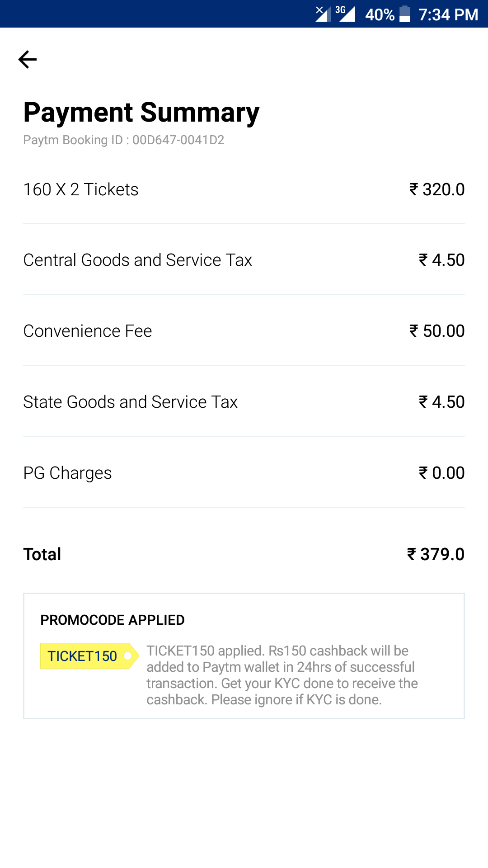Tap the no-SIM signal icon
488x868 pixels.
click(323, 14)
